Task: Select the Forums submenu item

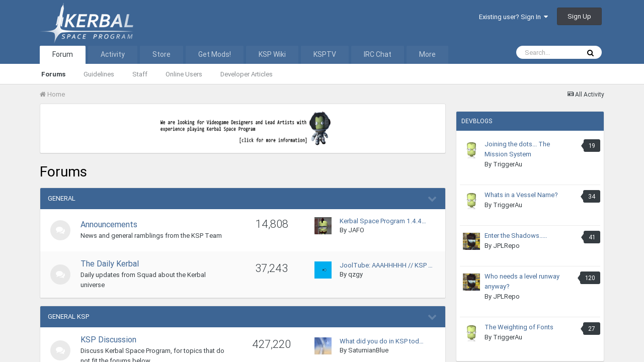Action: click(x=53, y=74)
